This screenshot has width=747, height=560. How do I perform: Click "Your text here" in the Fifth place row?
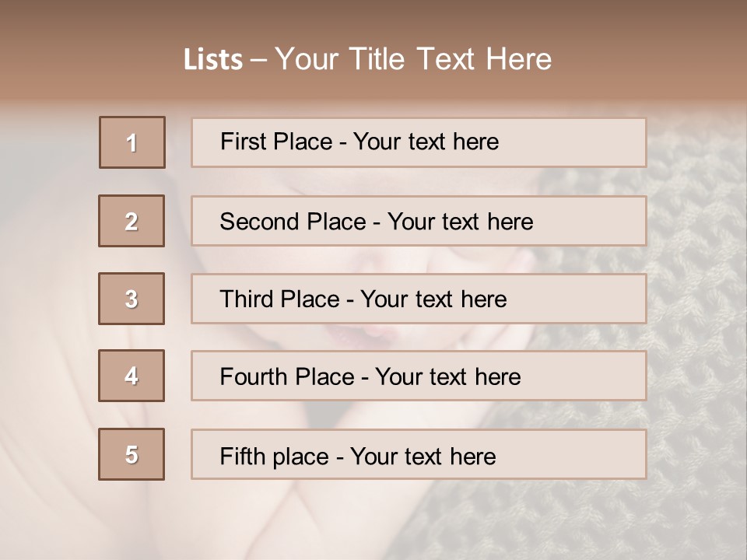[x=423, y=456]
